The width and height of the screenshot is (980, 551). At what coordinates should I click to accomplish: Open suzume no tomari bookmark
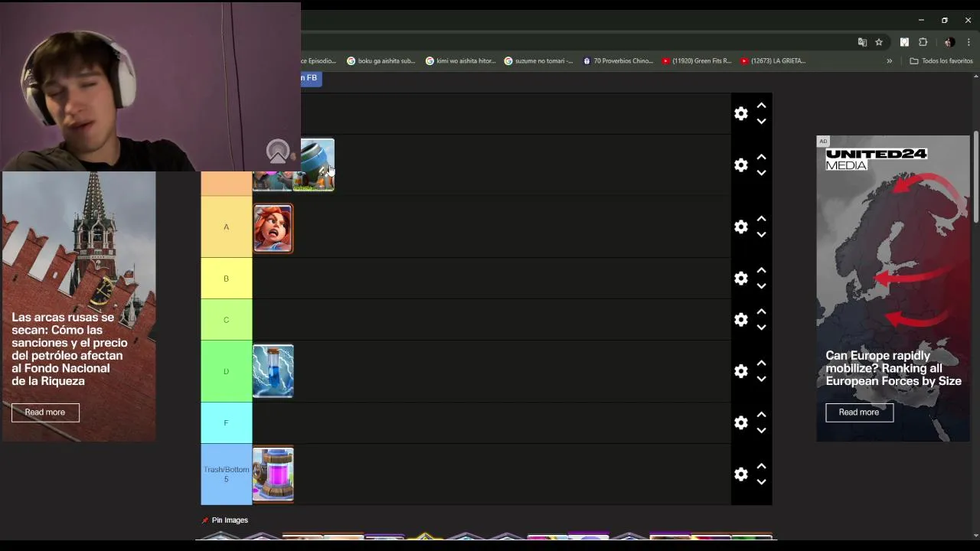(x=538, y=61)
